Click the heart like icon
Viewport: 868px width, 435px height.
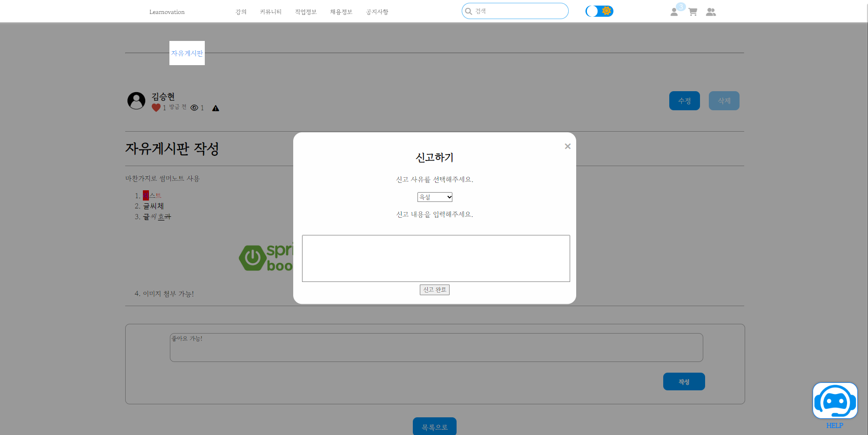coord(156,107)
